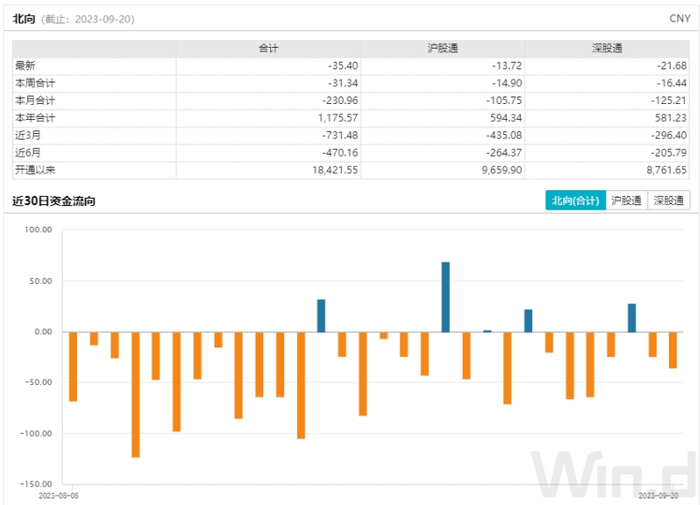Screen dimensions: 700x505
Task: Select the 本月合计 row label
Action: 35,100
